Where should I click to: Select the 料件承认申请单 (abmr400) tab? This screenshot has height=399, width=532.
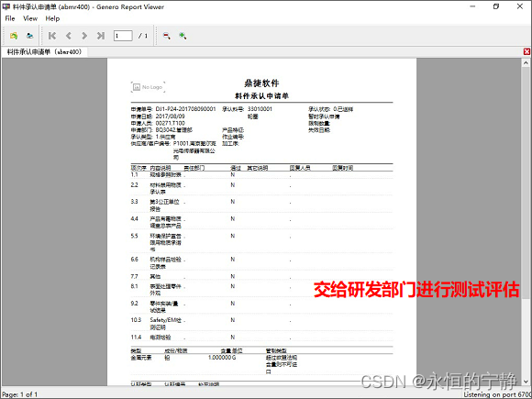(44, 52)
